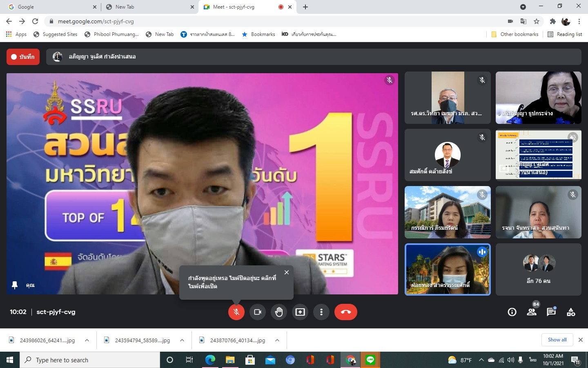Viewport: 588px width, 368px height.
Task: Show participants list with 84 people
Action: [x=532, y=312]
